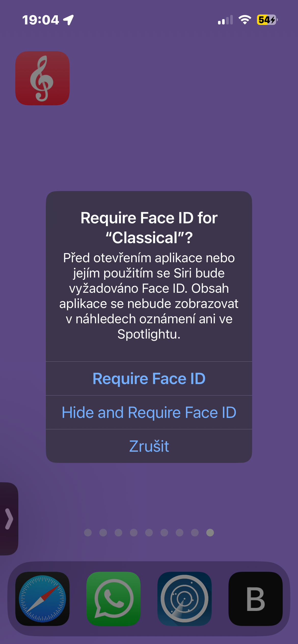Tap the 19:04 clock in status bar
Viewport: 298px width, 644px height.
[x=41, y=20]
